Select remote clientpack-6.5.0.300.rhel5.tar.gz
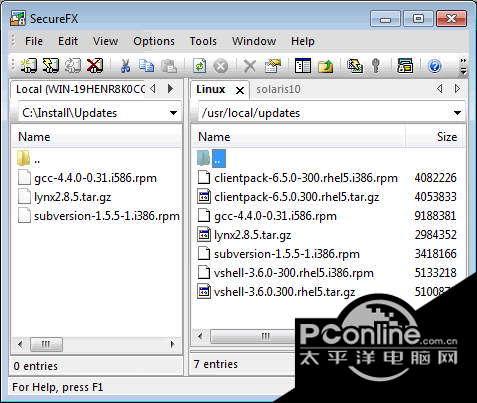This screenshot has width=477, height=403. click(x=288, y=197)
